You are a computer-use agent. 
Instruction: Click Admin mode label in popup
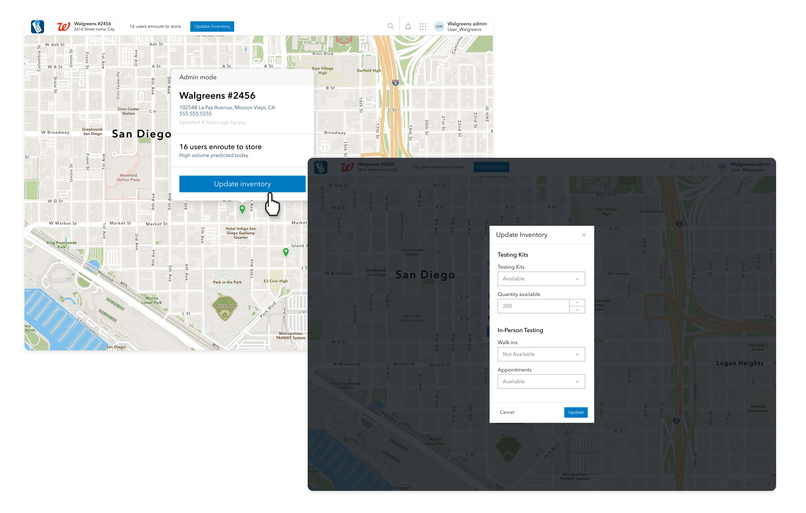pos(198,77)
